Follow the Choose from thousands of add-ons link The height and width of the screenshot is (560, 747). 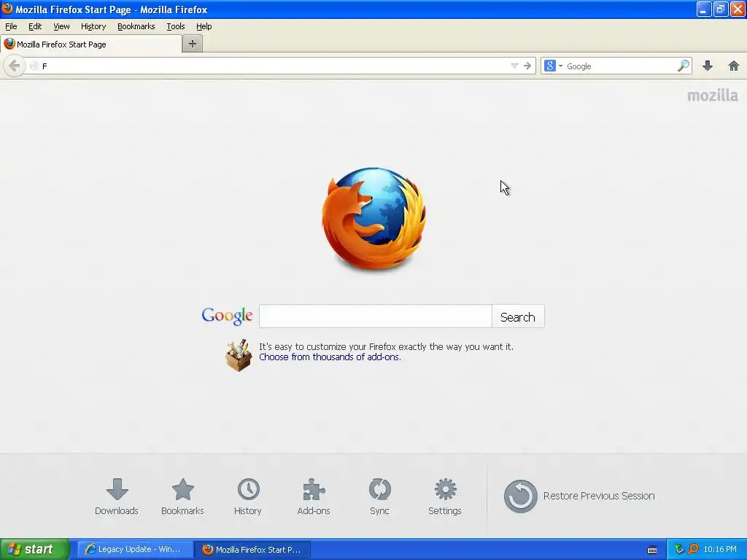coord(330,357)
